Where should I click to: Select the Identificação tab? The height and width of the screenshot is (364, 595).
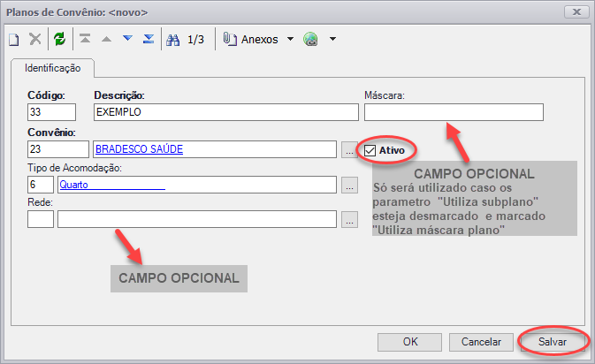[53, 68]
